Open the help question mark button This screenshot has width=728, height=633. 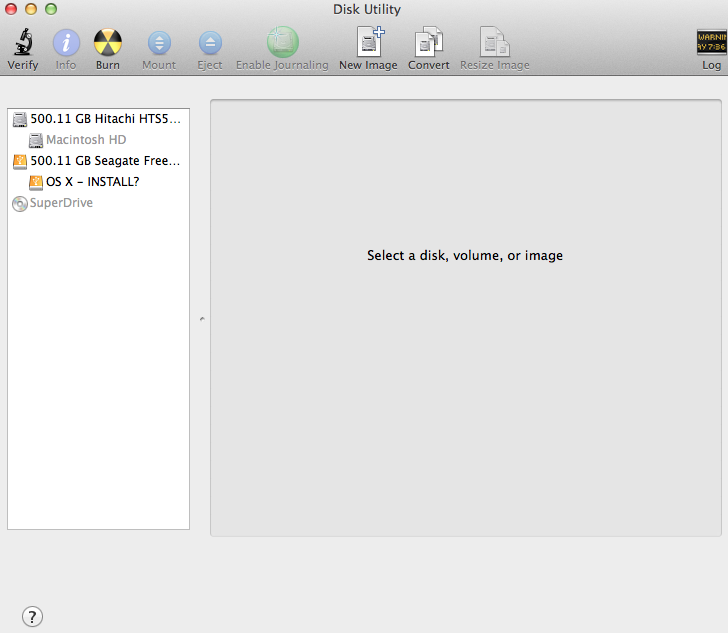click(32, 617)
